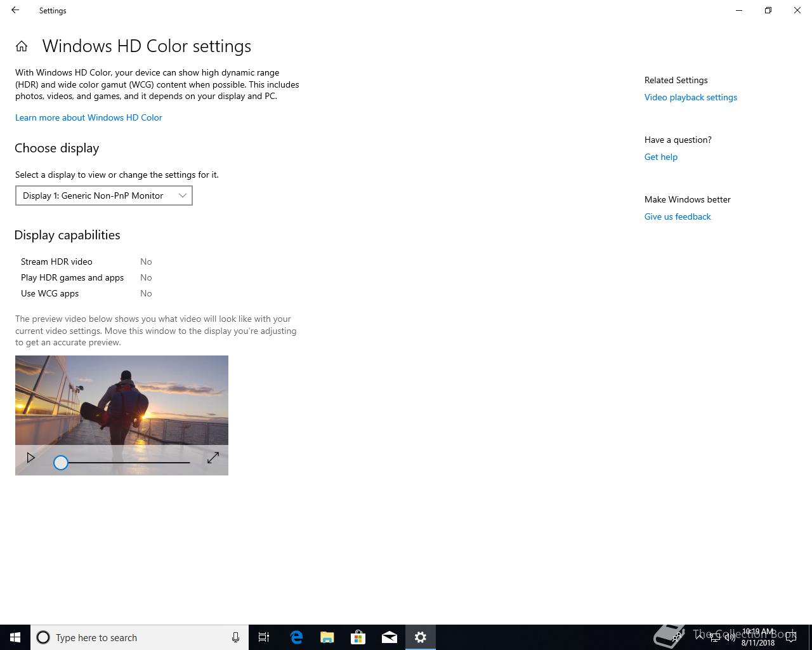Screen dimensions: 812x650
Task: Show hidden system tray icons
Action: [x=700, y=637]
